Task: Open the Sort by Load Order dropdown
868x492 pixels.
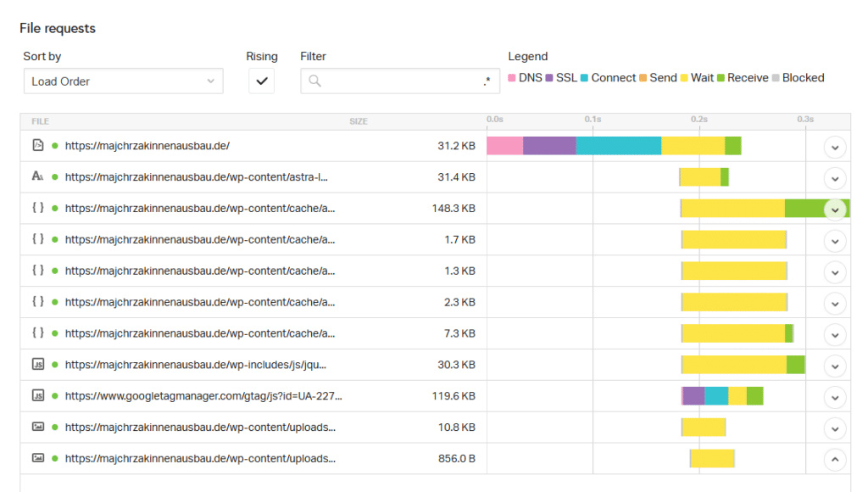Action: point(123,81)
